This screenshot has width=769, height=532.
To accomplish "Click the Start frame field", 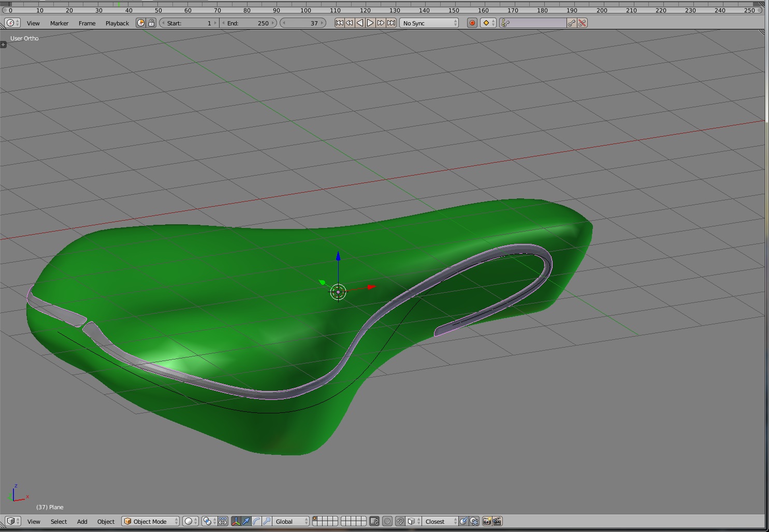I will click(189, 23).
